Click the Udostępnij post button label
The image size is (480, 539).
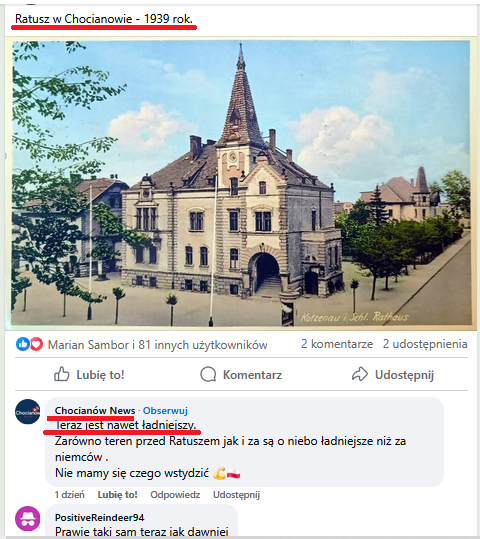pyautogui.click(x=404, y=375)
